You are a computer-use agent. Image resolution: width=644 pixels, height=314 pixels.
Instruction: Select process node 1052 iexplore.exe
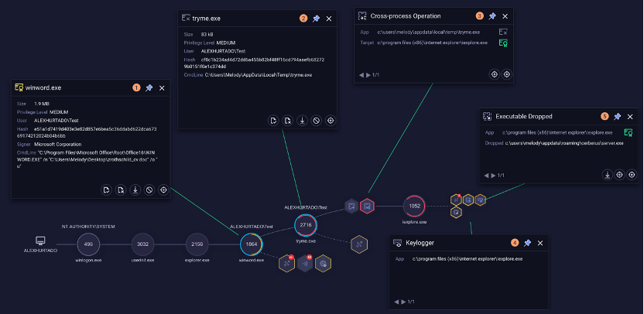click(x=414, y=206)
